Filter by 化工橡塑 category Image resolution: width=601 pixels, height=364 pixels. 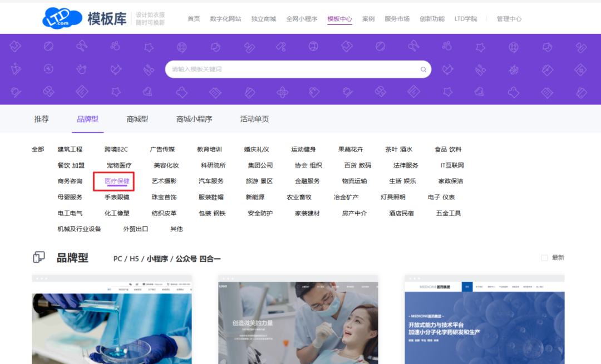pos(117,213)
